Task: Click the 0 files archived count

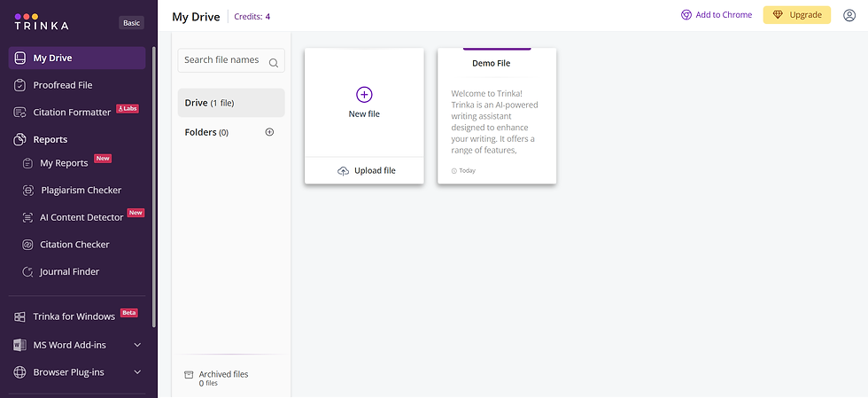Action: pos(208,383)
